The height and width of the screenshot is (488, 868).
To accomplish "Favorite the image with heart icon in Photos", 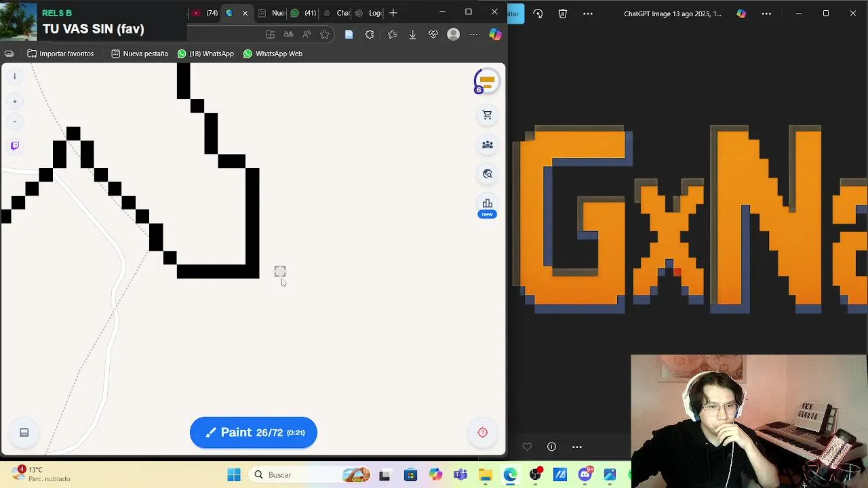I will tap(527, 447).
